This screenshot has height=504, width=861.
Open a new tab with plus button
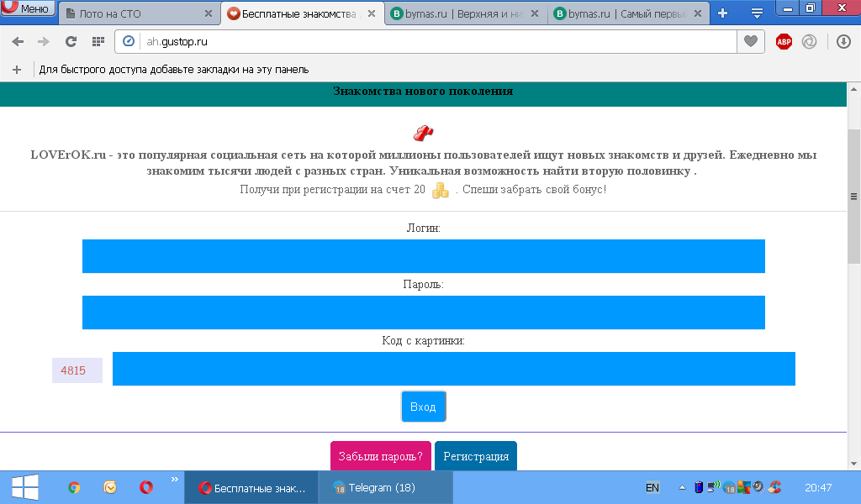coord(721,13)
